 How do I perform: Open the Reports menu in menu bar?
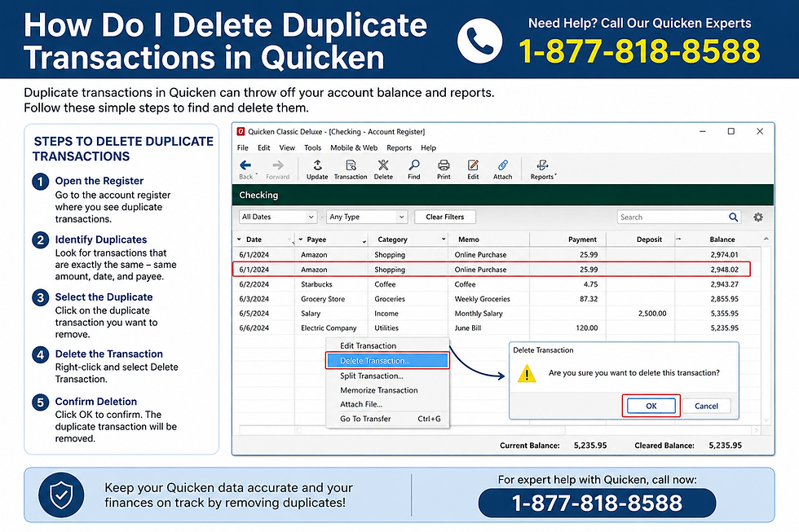pos(399,147)
